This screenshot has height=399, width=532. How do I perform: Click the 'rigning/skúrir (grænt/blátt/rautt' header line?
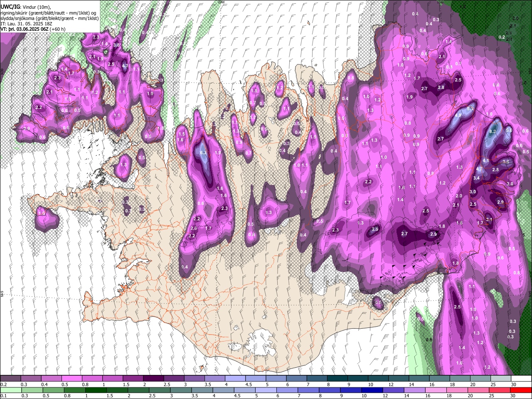click(x=48, y=13)
